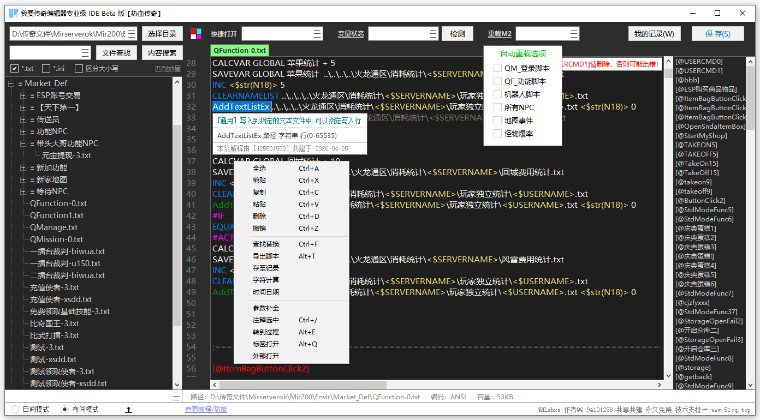Click the 重载M2 underlined label
760x420 pixels.
pos(500,34)
